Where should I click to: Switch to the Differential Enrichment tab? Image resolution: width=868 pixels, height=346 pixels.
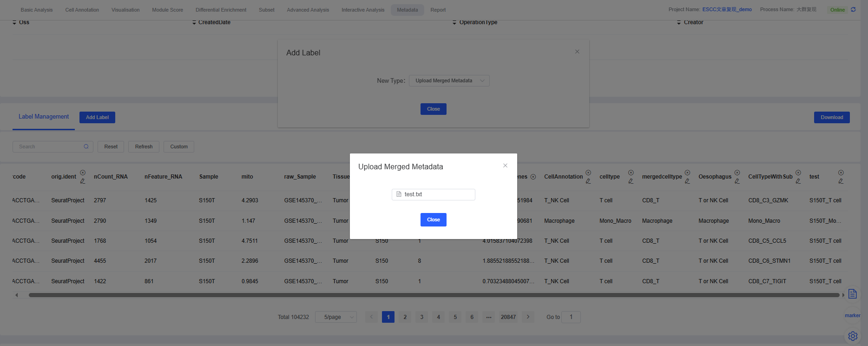click(221, 10)
